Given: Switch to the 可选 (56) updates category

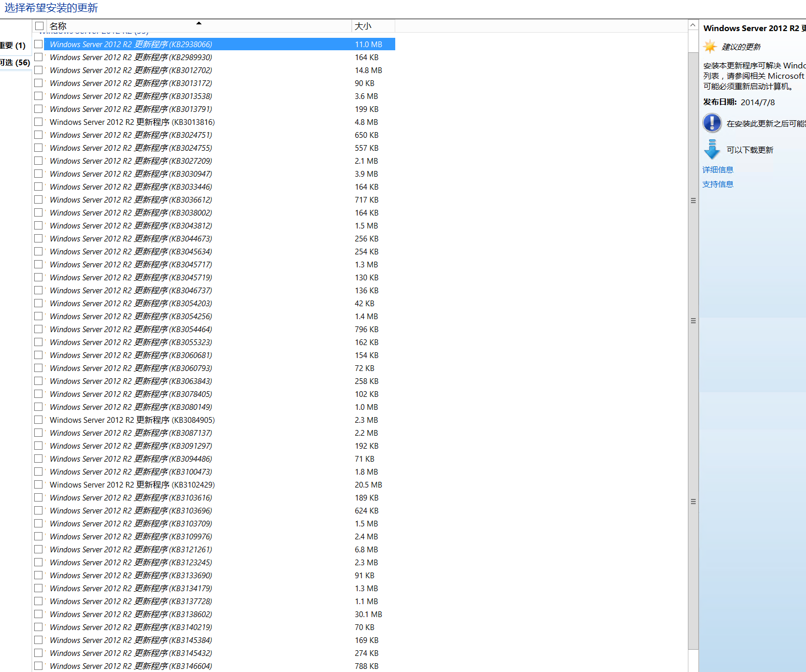Looking at the screenshot, I should (x=15, y=63).
